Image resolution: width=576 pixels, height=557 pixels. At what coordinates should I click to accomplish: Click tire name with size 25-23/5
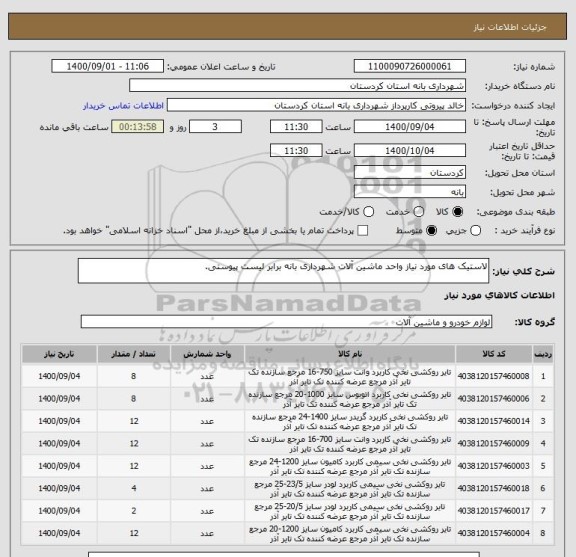click(x=350, y=489)
